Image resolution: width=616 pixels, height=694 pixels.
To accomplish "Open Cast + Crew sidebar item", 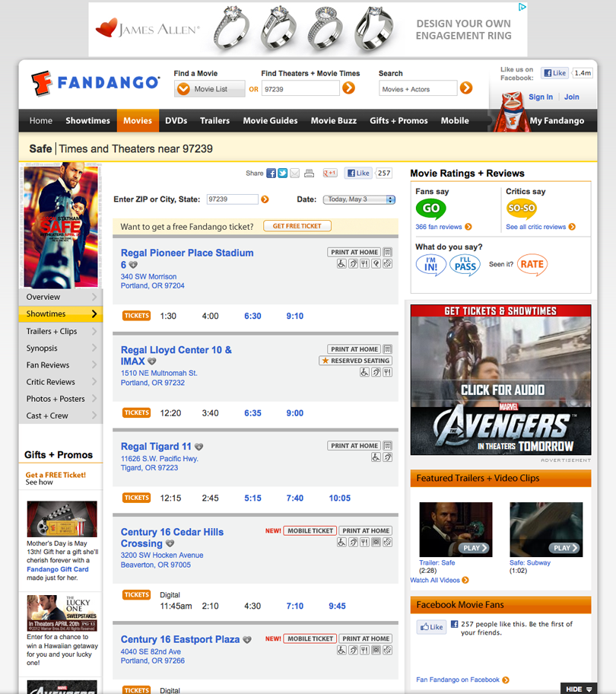I will point(61,415).
